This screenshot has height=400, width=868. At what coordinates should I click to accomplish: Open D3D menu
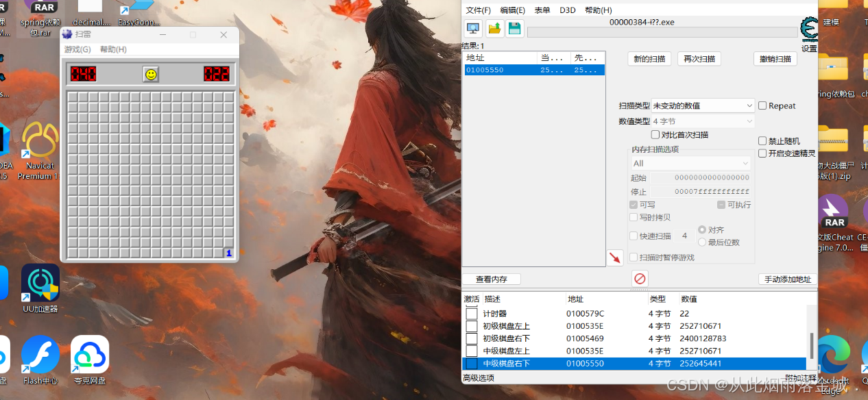tap(568, 10)
